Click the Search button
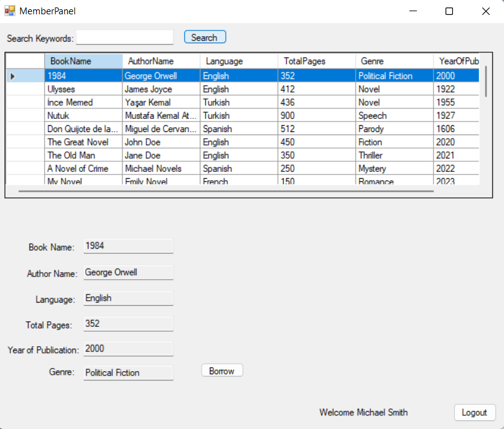The width and height of the screenshot is (504, 429). click(205, 37)
